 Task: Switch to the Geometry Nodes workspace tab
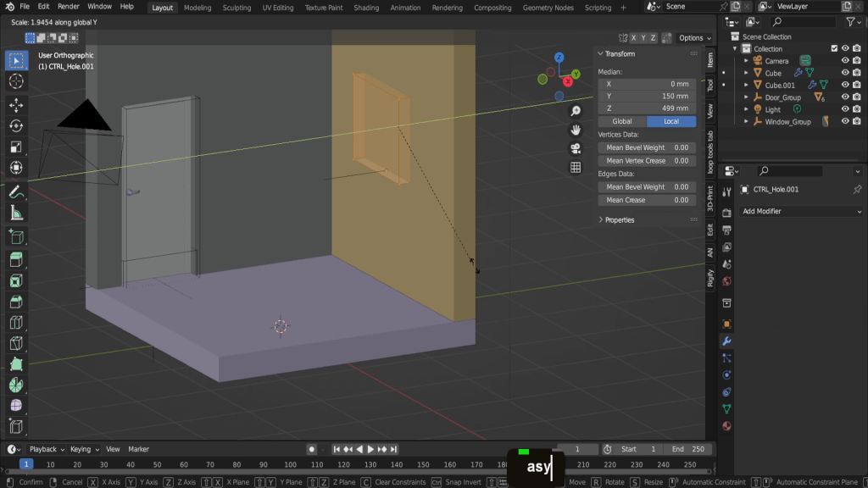point(547,8)
